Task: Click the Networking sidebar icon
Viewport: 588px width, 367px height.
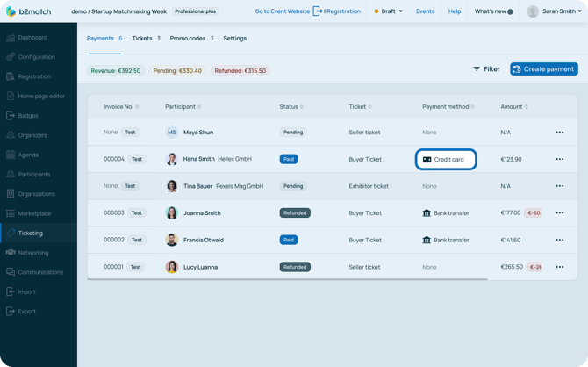Action: 11,253
